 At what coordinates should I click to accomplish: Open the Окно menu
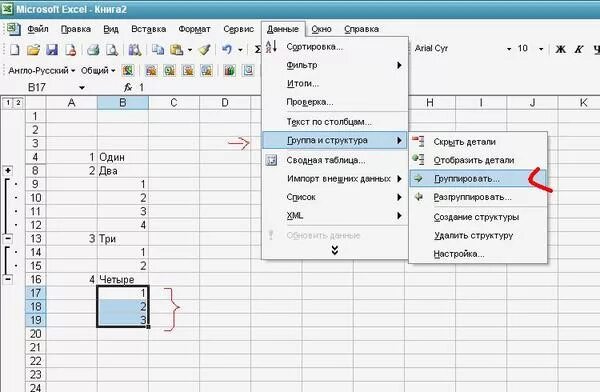321,29
